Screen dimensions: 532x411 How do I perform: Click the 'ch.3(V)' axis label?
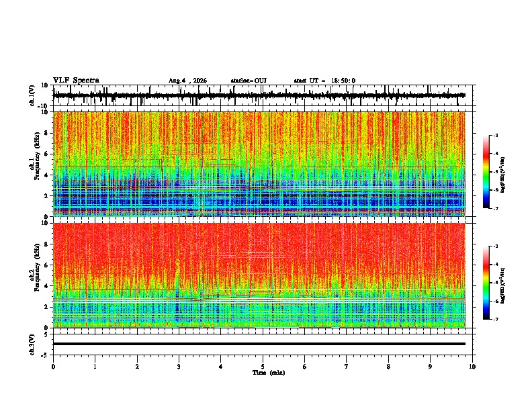pos(32,345)
